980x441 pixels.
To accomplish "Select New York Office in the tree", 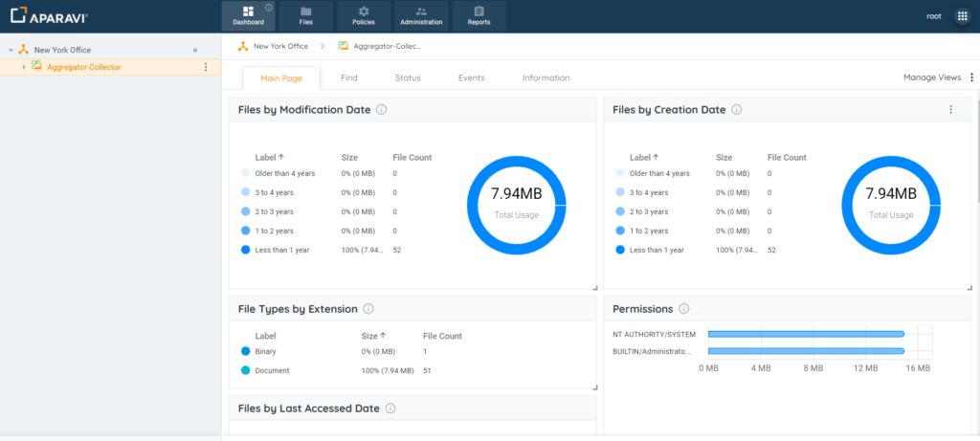I will (62, 50).
